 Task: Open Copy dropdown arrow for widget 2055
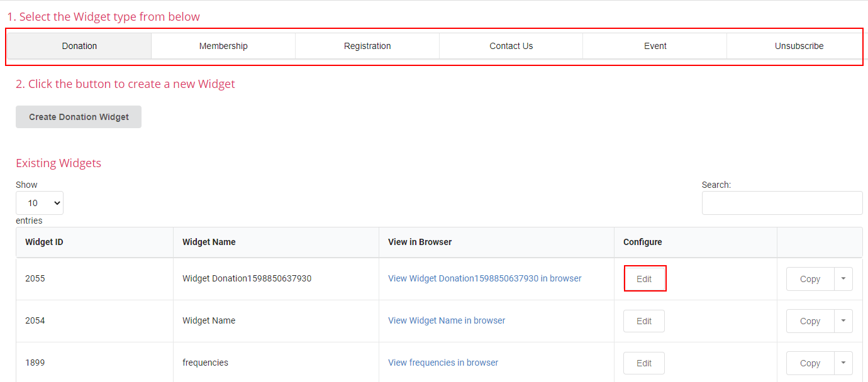[843, 279]
